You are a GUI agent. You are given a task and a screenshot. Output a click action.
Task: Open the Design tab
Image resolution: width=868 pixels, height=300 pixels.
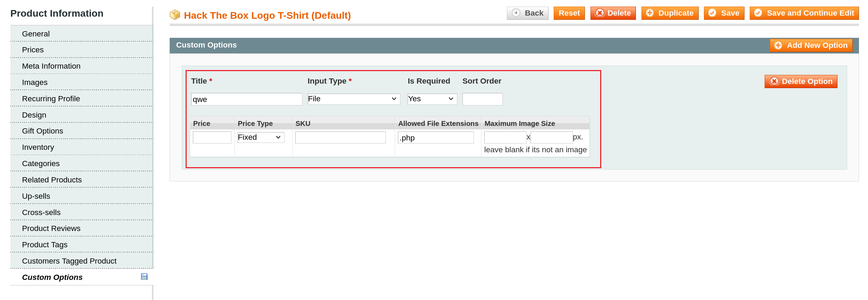[82, 115]
